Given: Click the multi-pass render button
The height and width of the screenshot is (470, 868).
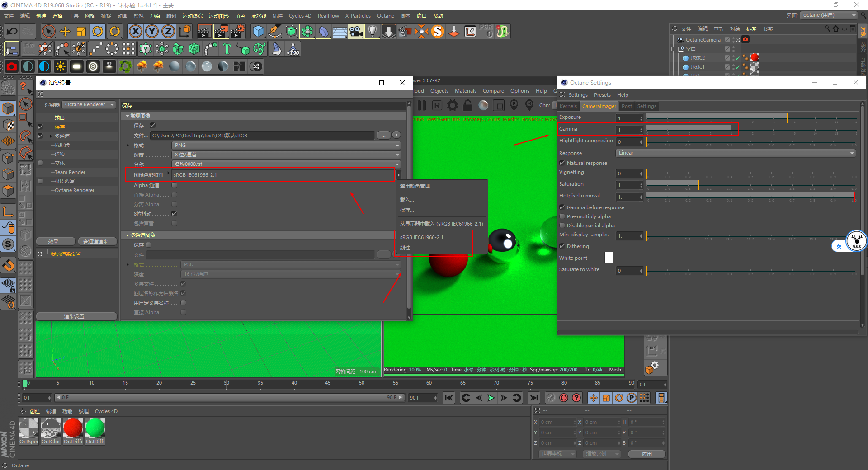Looking at the screenshot, I should 97,241.
